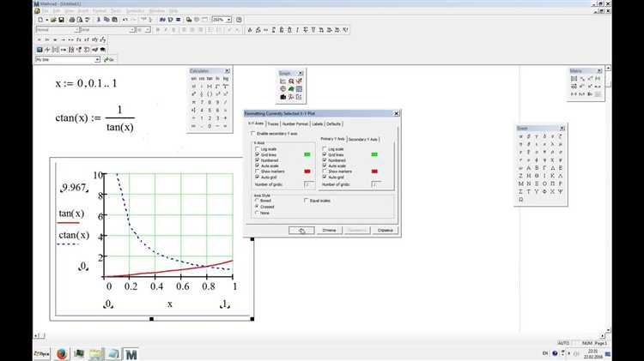Viewport: 644px width, 361px height.
Task: Open the zoom percentage dropdown
Action: [228, 20]
